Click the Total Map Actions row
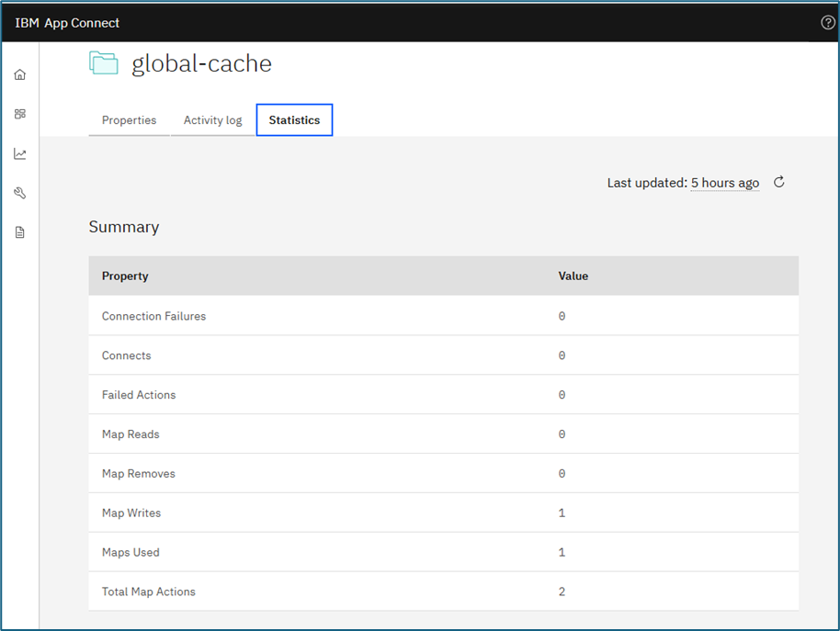The width and height of the screenshot is (840, 631). pyautogui.click(x=148, y=592)
